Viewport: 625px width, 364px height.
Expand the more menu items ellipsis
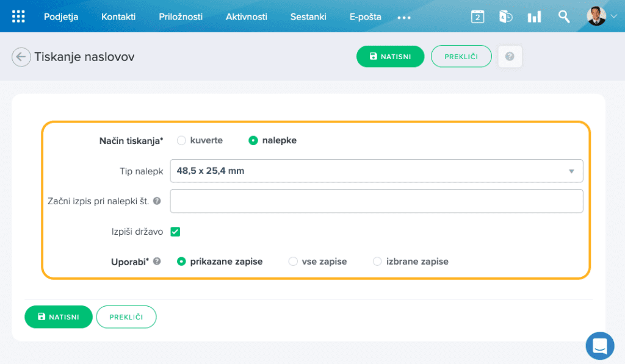point(404,18)
